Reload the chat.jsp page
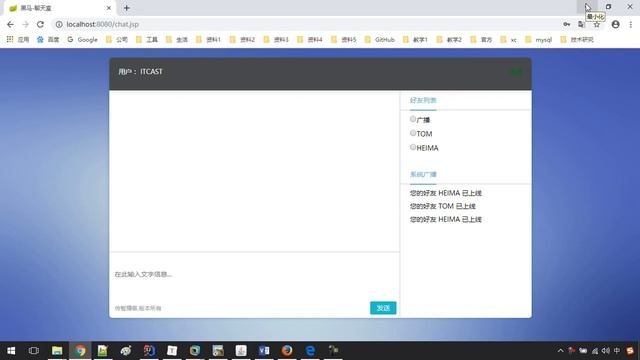The height and width of the screenshot is (360, 640). pyautogui.click(x=40, y=24)
